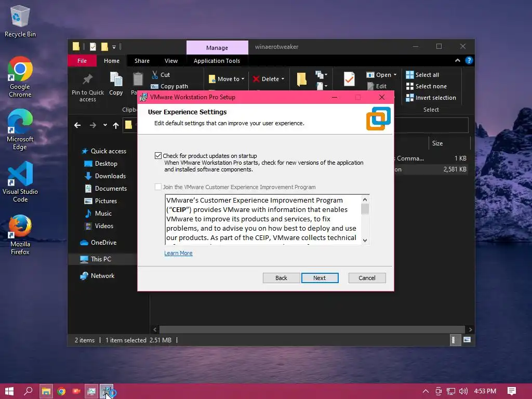The image size is (532, 399).
Task: Open the Application Tools tab
Action: tap(217, 61)
